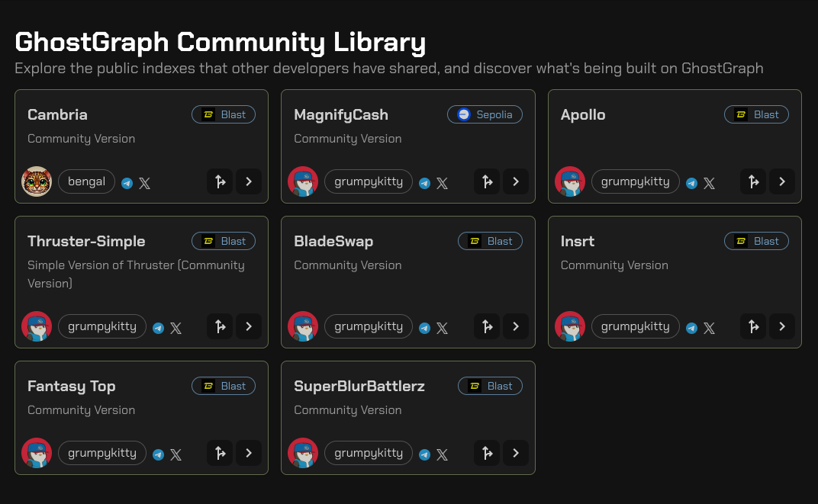Click the fork icon on Apollo card
The width and height of the screenshot is (818, 504).
(x=753, y=181)
